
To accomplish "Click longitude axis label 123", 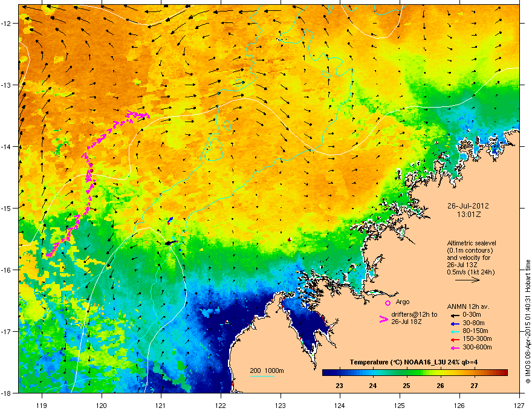I will (281, 406).
